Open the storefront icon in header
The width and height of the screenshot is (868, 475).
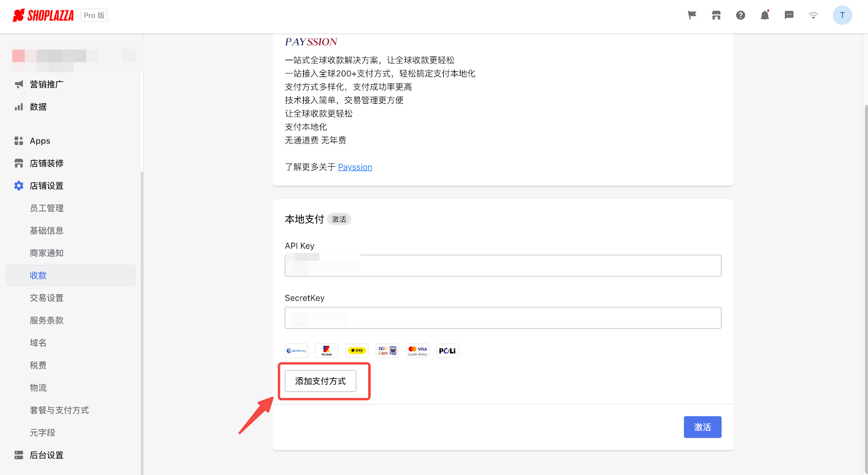pos(716,15)
